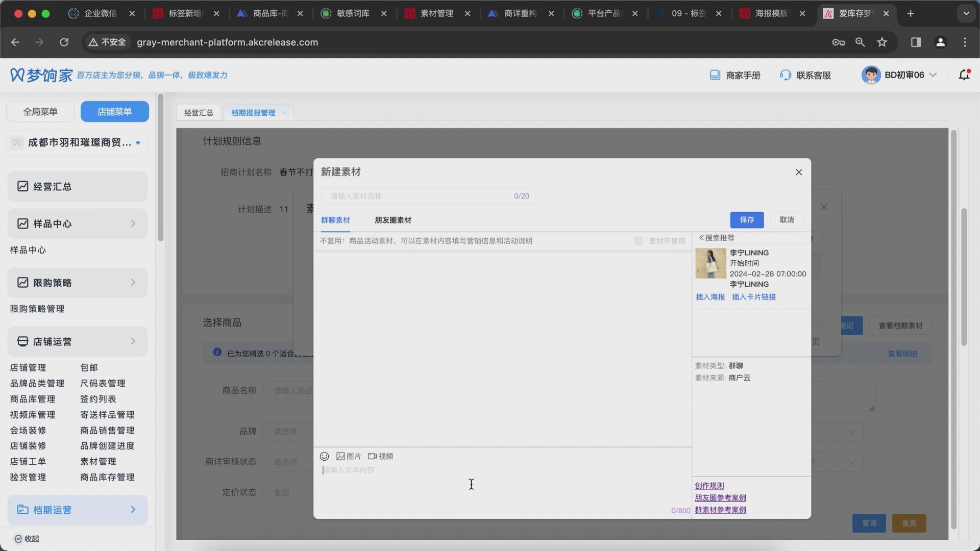
Task: Enable the 素材不复用 checkbox
Action: click(639, 241)
